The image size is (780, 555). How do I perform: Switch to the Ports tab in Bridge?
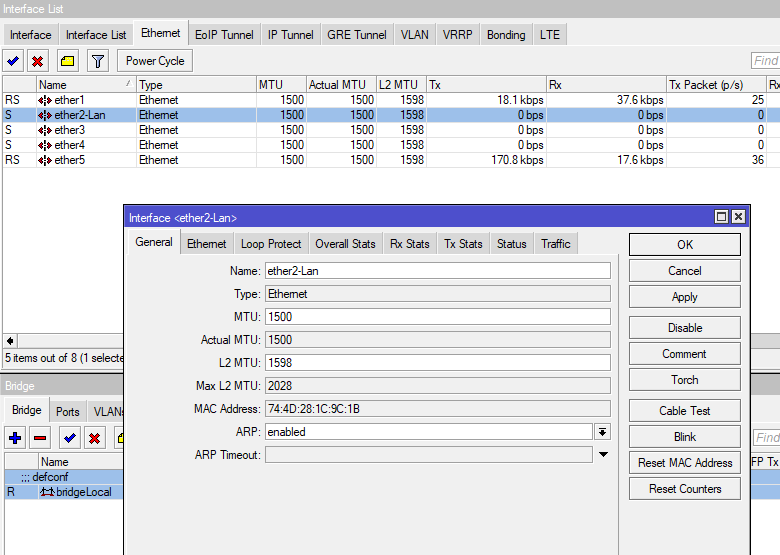[68, 411]
